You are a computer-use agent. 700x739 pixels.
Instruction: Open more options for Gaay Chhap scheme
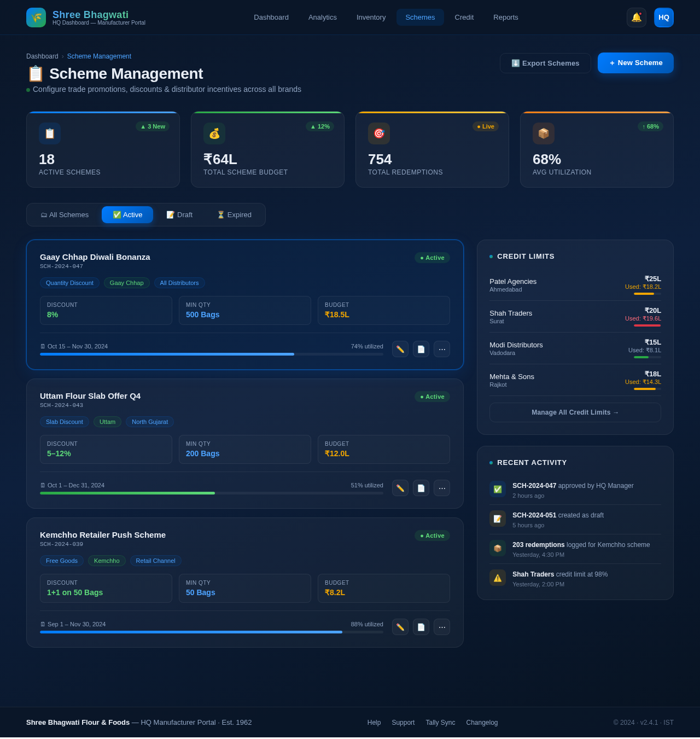(441, 349)
